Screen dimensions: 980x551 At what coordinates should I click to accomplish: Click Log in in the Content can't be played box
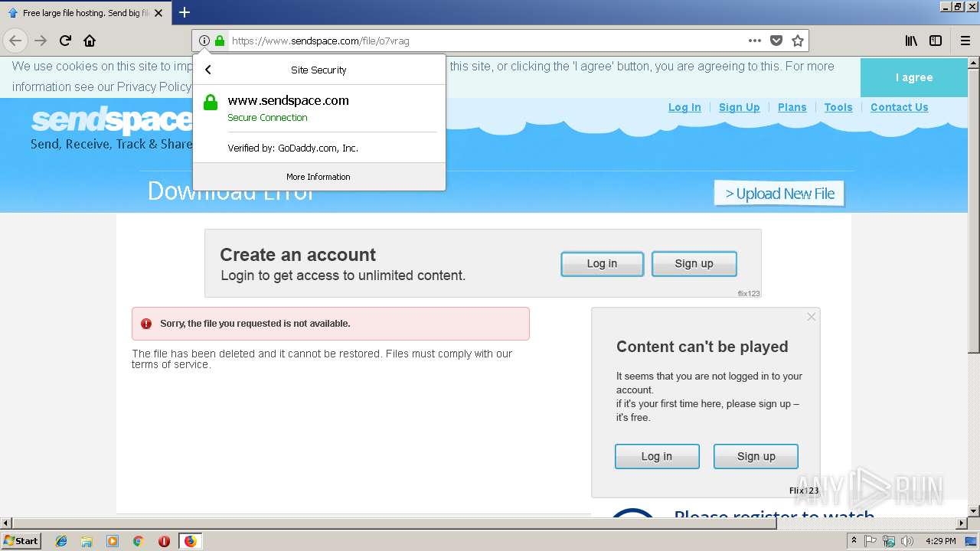pyautogui.click(x=657, y=456)
